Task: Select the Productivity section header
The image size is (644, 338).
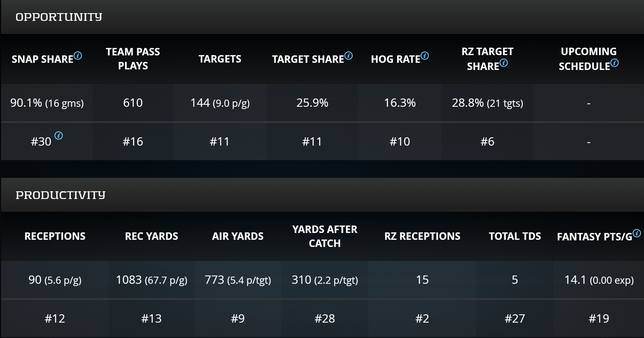Action: click(60, 195)
